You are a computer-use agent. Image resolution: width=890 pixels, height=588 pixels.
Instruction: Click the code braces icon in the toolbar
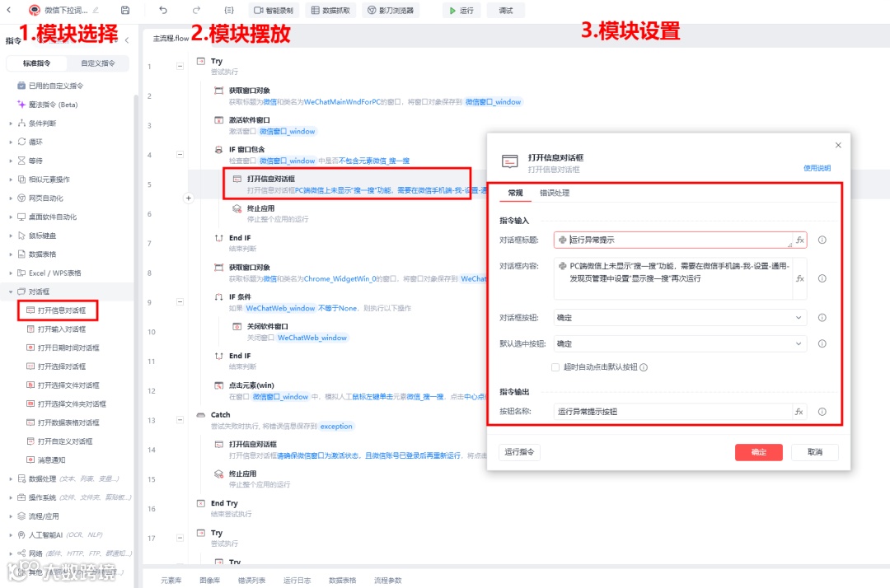coord(229,10)
